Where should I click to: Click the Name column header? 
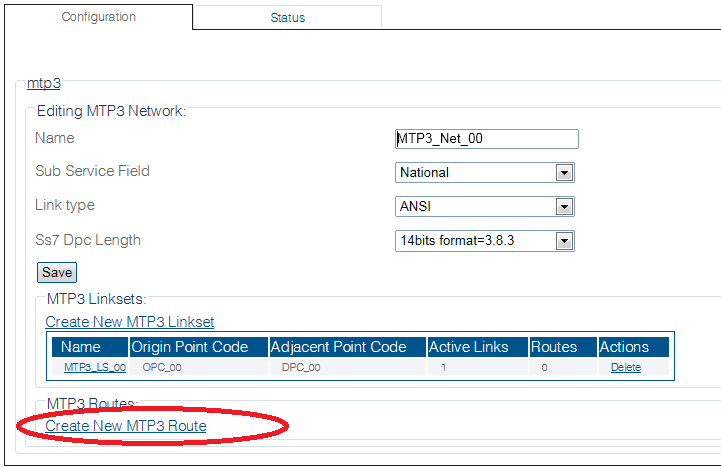click(x=90, y=347)
